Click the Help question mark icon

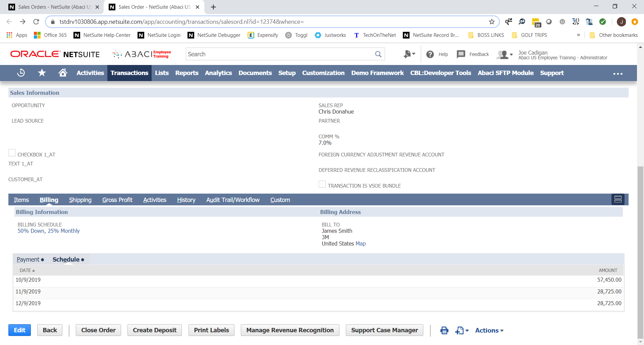430,54
